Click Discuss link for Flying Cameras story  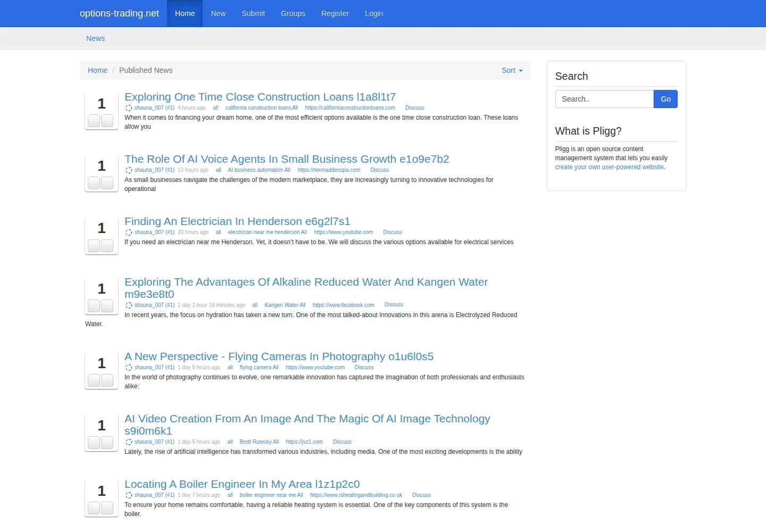364,368
